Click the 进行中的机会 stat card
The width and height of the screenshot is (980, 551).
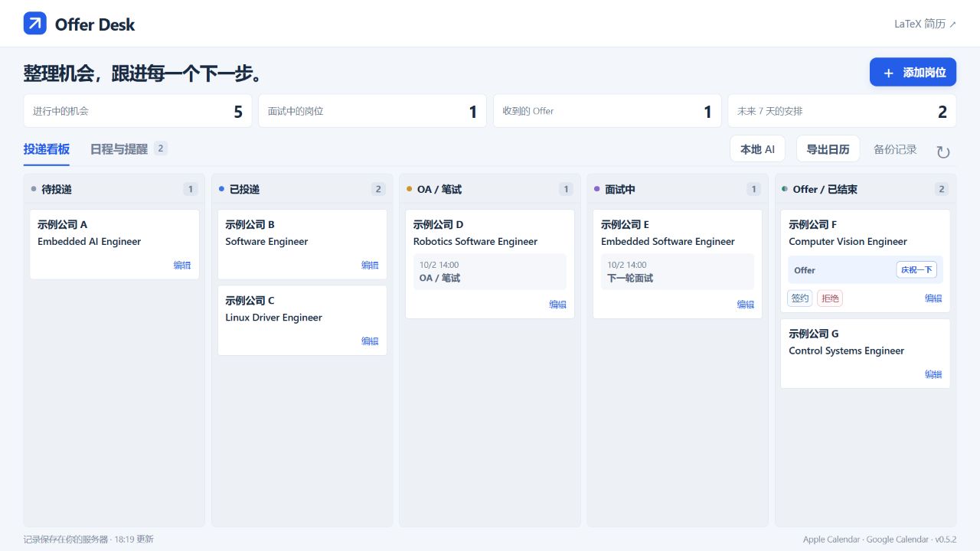[x=138, y=111]
